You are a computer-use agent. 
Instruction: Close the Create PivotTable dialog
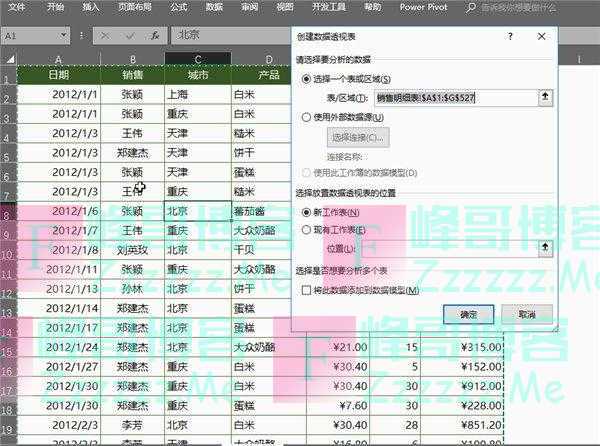[x=542, y=37]
